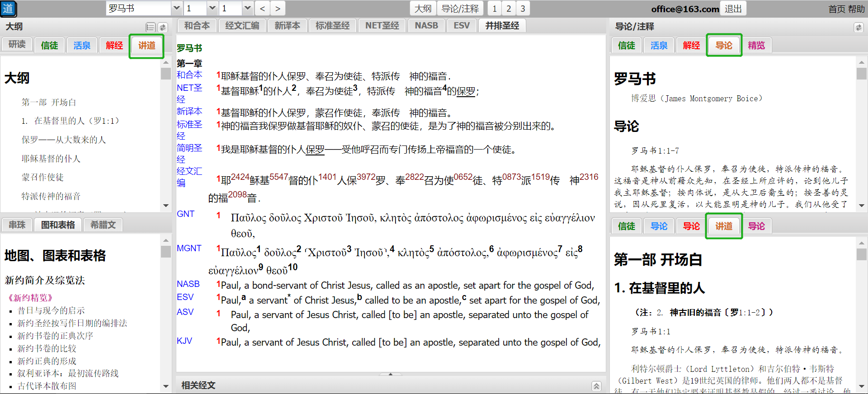Click the up-triangle splitter handle above 相关经文
The height and width of the screenshot is (394, 868).
pos(391,374)
